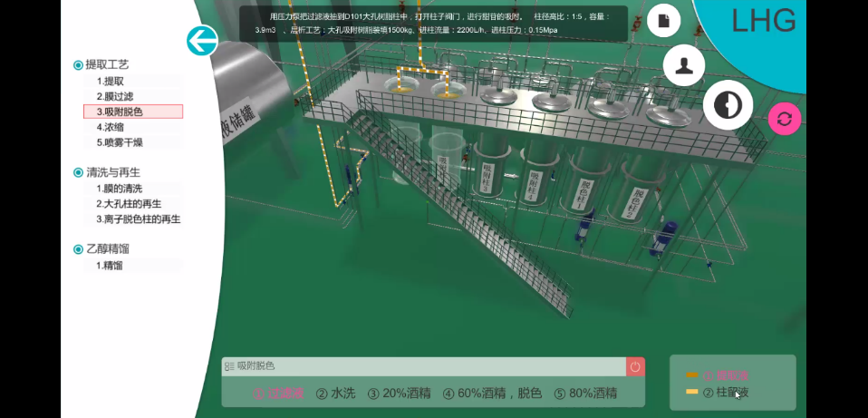Viewport: 868px width, 418px height.
Task: Open the document icon button
Action: [663, 21]
